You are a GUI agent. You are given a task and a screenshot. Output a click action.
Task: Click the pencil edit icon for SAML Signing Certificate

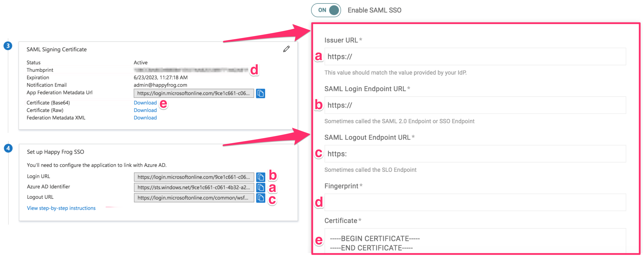286,49
